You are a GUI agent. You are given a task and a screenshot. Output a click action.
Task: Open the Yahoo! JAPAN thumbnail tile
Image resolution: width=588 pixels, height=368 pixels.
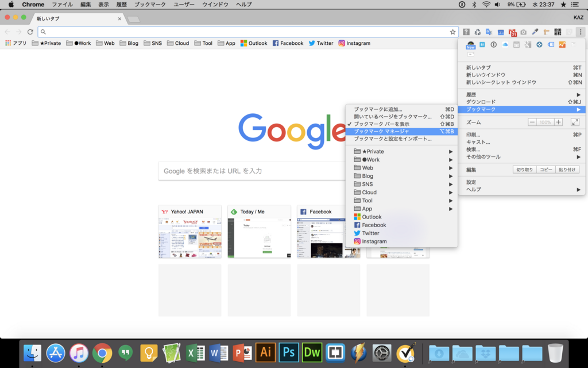(x=189, y=231)
